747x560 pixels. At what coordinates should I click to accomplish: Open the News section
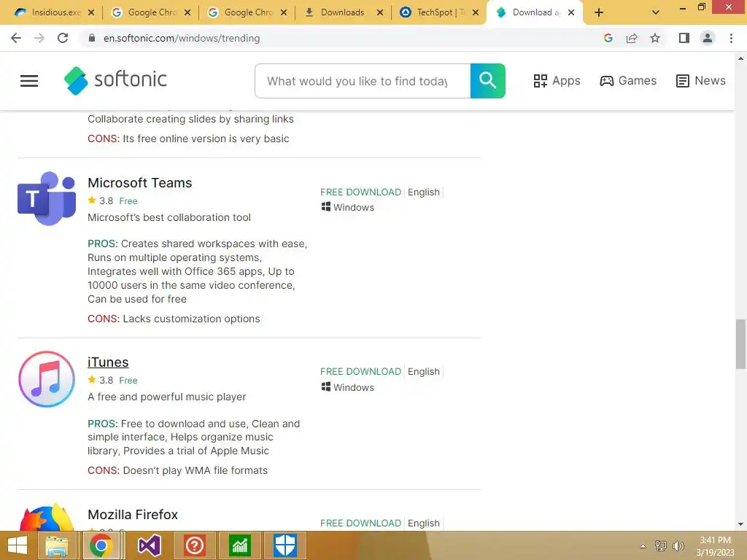[x=700, y=81]
